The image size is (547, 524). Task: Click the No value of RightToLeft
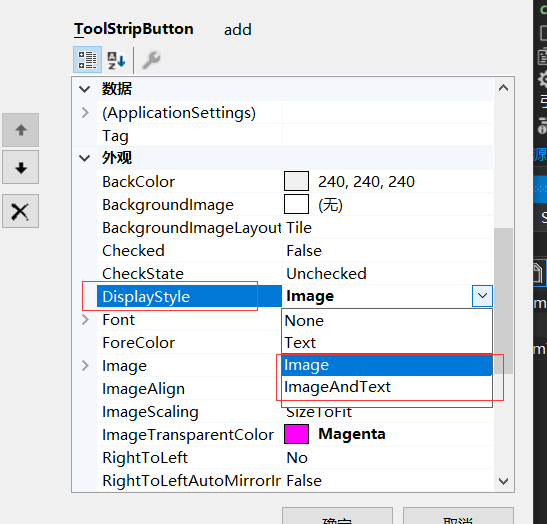click(297, 458)
